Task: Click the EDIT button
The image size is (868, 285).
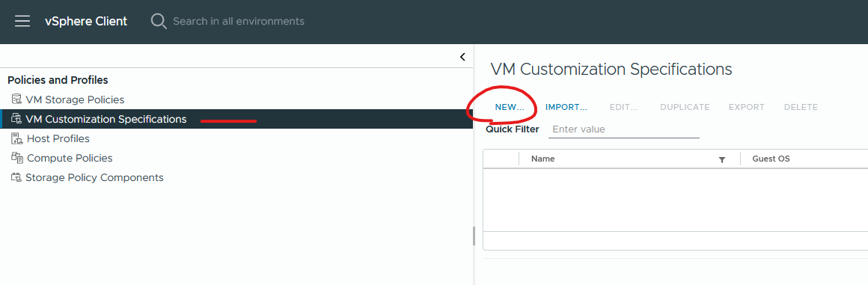Action: pos(624,108)
